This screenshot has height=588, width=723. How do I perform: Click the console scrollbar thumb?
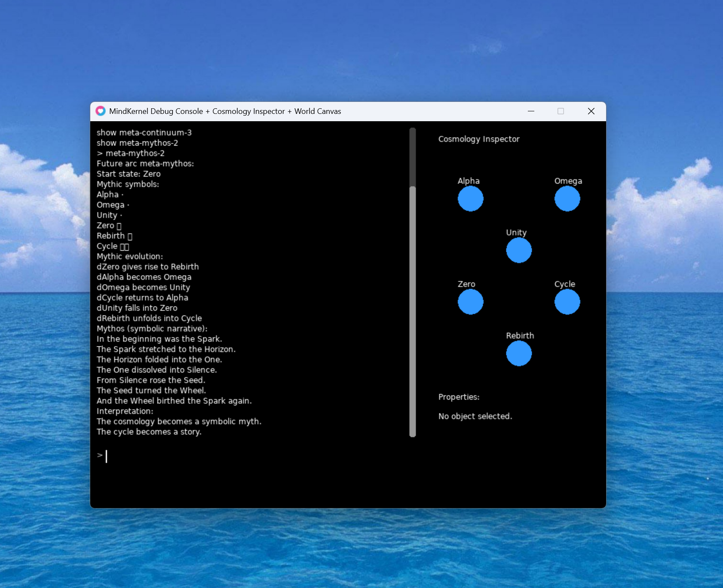coord(413,311)
